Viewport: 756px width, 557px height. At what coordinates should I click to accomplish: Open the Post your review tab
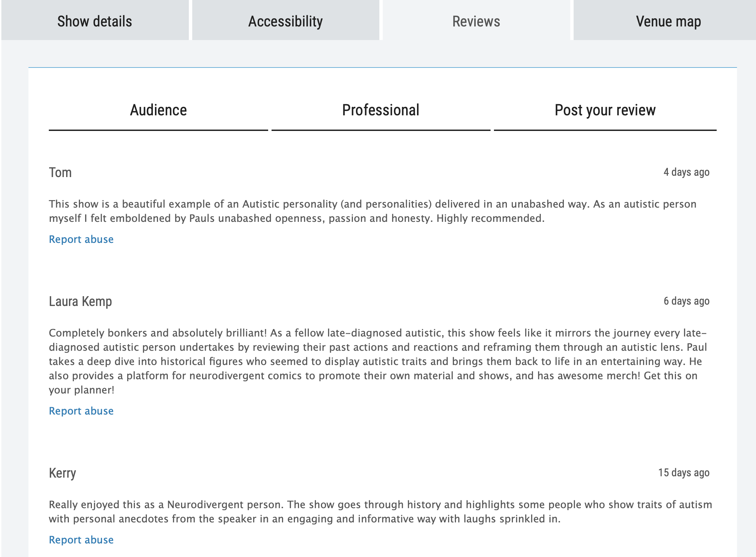click(605, 111)
